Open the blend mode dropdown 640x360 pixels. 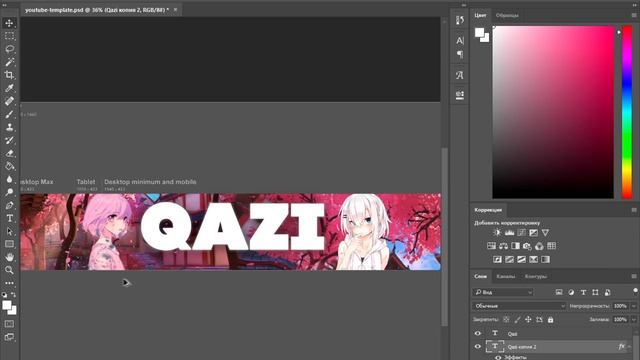pos(519,306)
